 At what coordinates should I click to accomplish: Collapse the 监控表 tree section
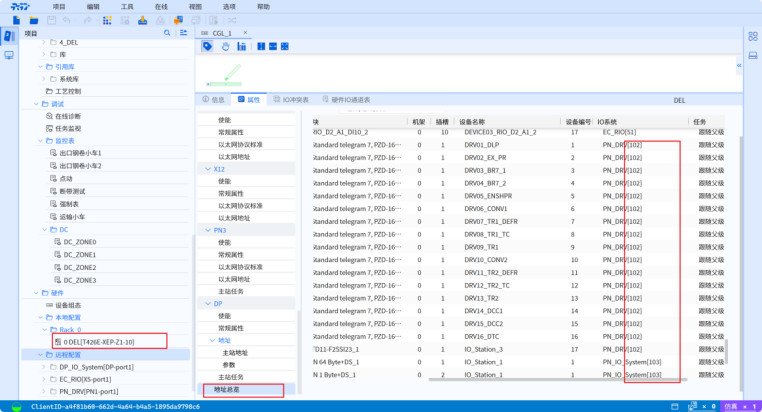36,141
